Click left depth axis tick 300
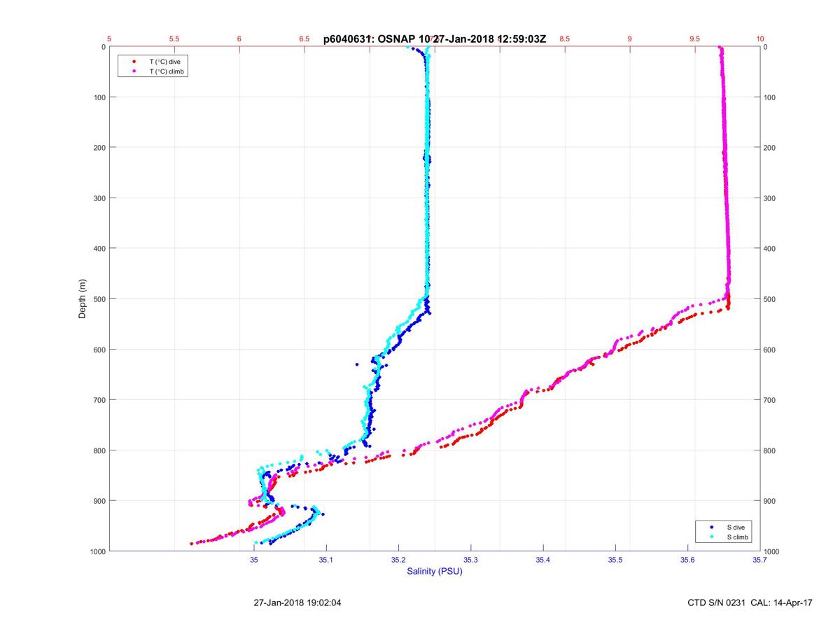 (98, 198)
